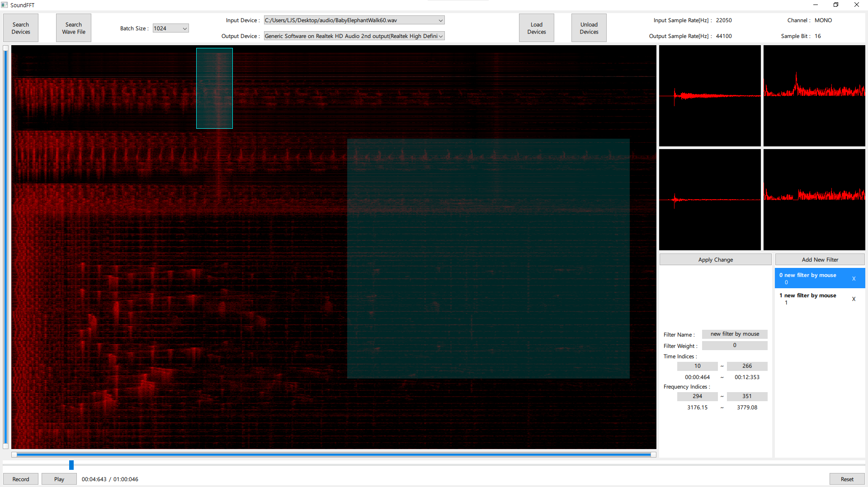
Task: Click the time index end field showing 266
Action: tap(747, 366)
